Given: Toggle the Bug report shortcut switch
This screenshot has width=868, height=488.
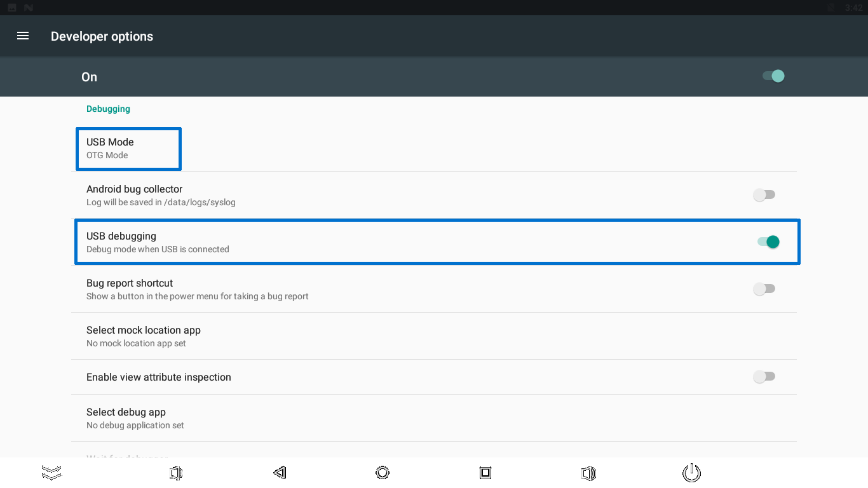Looking at the screenshot, I should pos(764,289).
